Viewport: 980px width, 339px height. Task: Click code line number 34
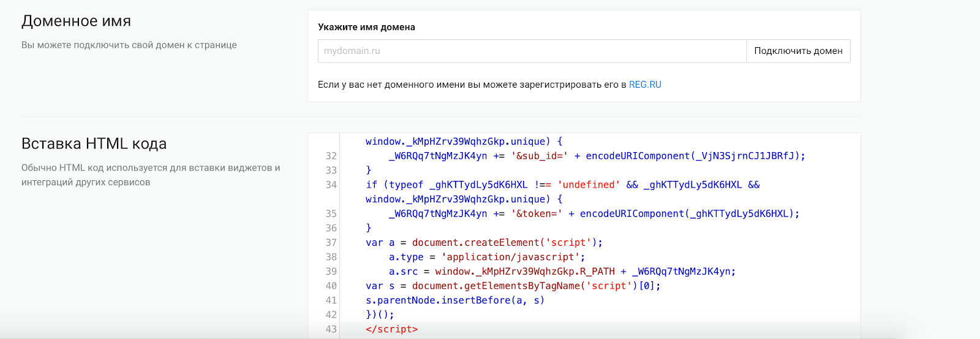[331, 185]
